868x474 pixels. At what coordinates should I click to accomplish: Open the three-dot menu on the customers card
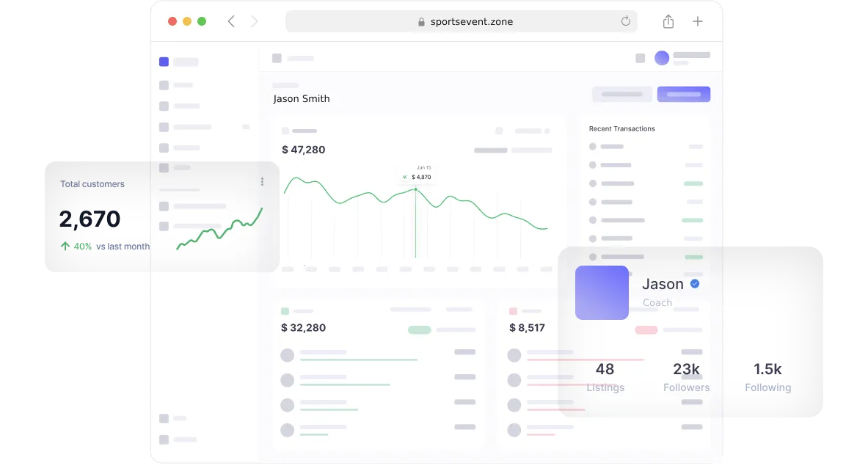click(x=262, y=181)
